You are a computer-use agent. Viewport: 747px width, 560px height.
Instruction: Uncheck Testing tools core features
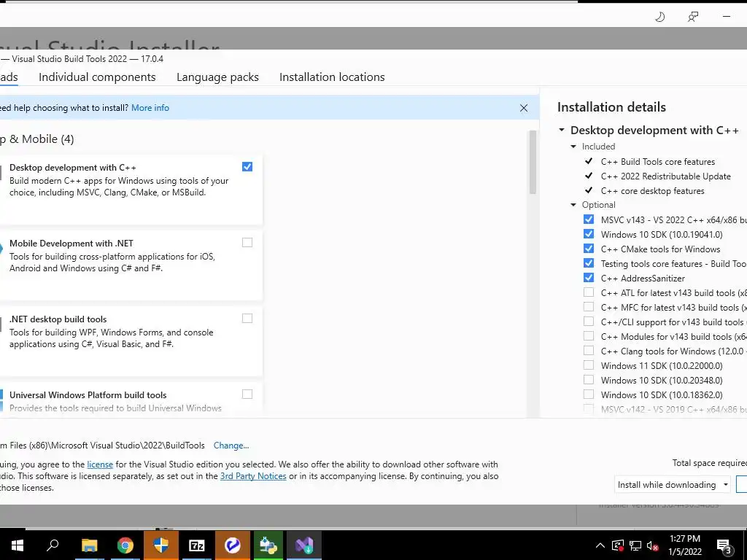(x=589, y=262)
